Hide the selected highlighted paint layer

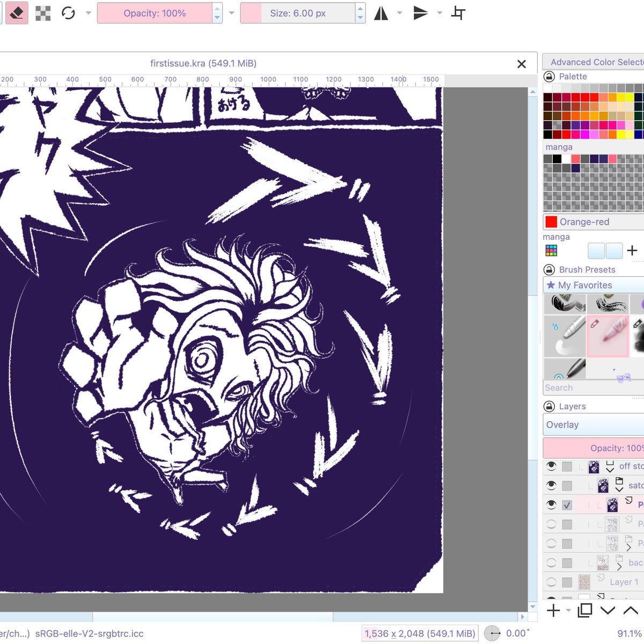tap(551, 505)
